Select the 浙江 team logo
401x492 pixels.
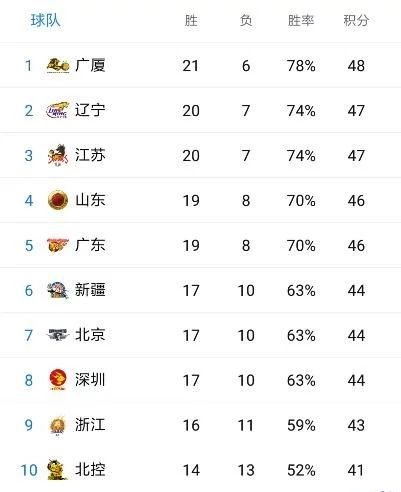58,426
